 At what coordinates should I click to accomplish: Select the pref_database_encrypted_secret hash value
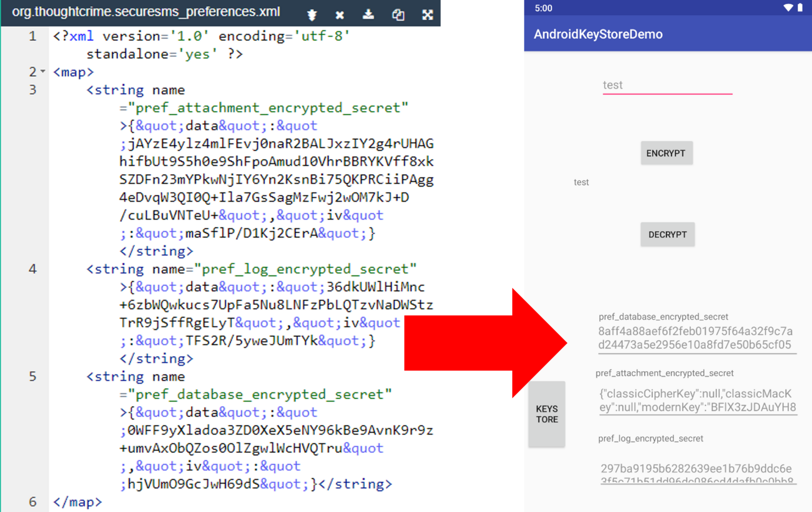pos(696,337)
